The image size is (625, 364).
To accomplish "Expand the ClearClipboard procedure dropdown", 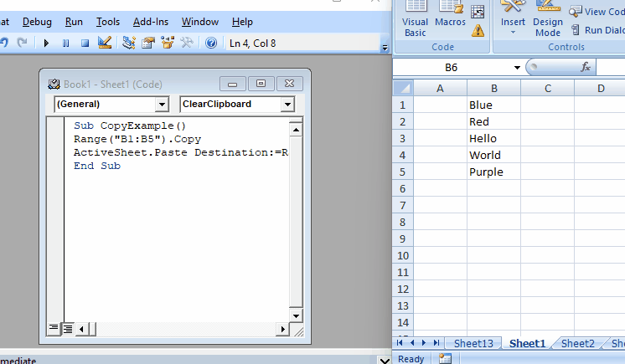I will point(287,105).
